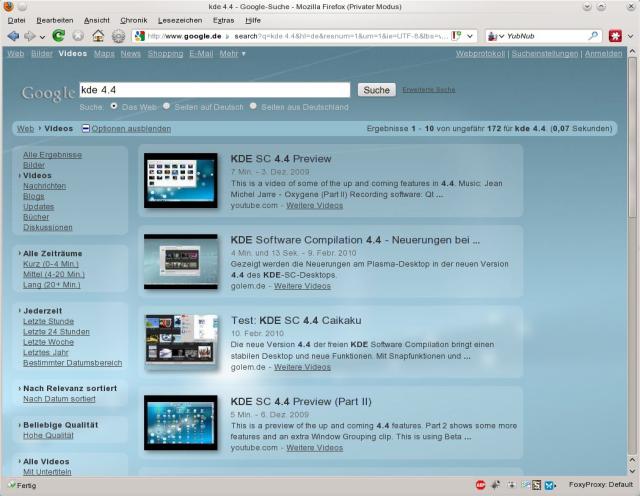
Task: Click 'Weitere Videos' under KDE Software Compilation result
Action: [x=302, y=286]
